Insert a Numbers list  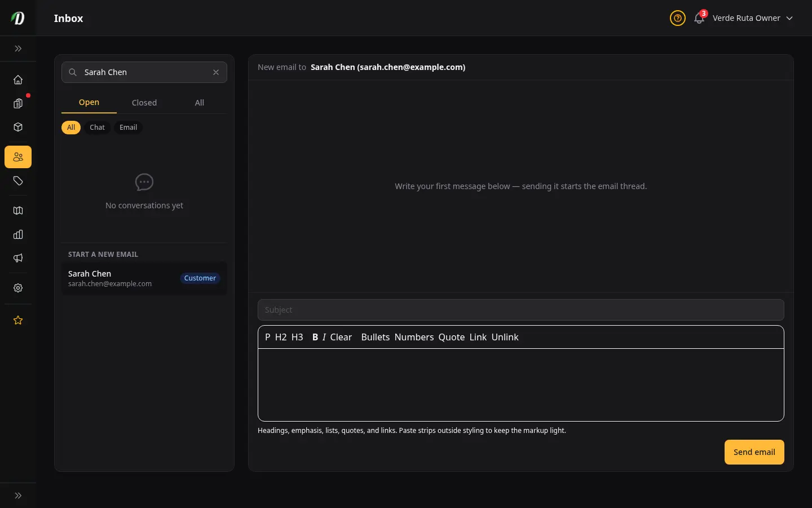point(414,337)
